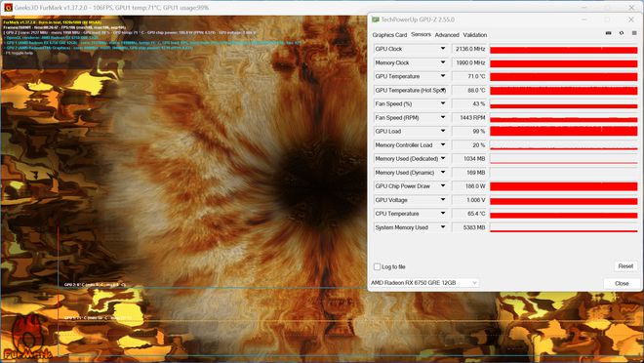The image size is (644, 363).
Task: Expand the Fan Speed (%) dropdown
Action: 443,103
